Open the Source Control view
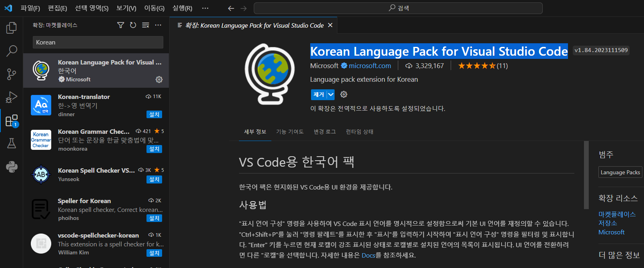Screen dimensions: 644x268 [x=12, y=74]
